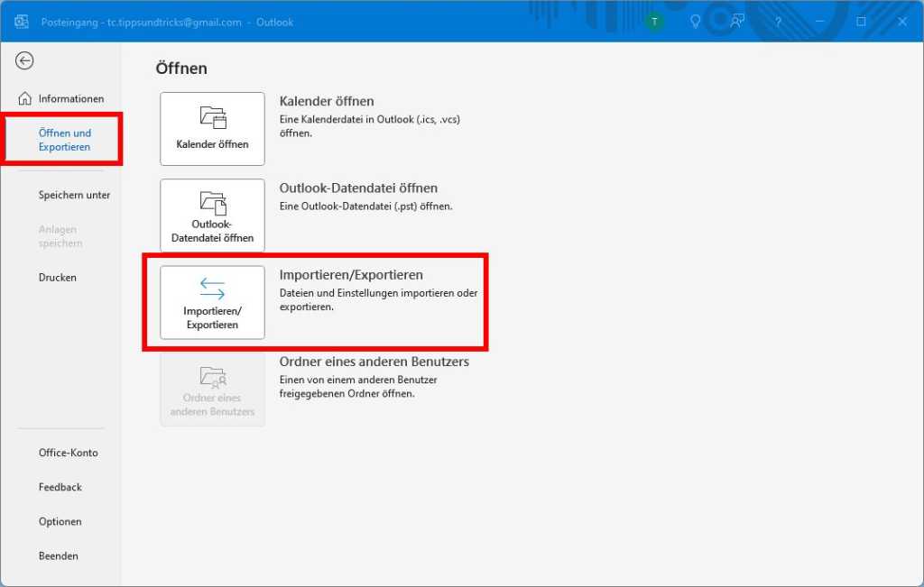Click the feedback people icon on title bar
The image size is (924, 587).
point(736,22)
